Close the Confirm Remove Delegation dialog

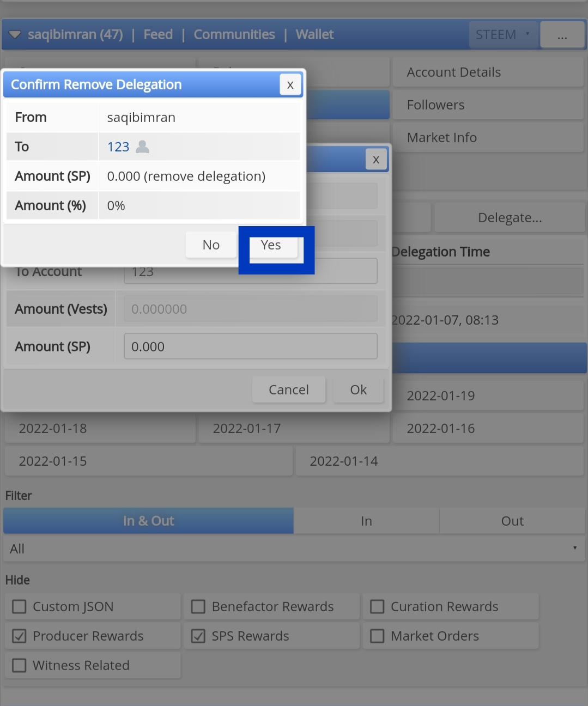click(x=290, y=85)
